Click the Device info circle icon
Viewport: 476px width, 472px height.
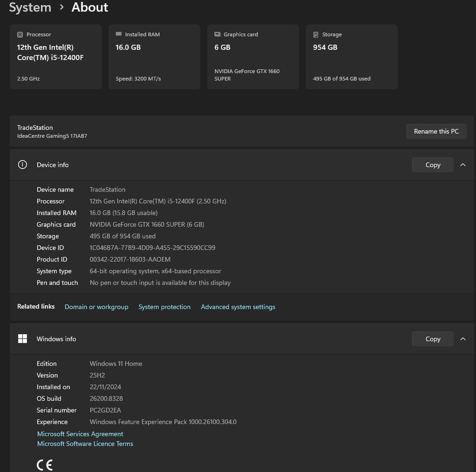tap(22, 165)
